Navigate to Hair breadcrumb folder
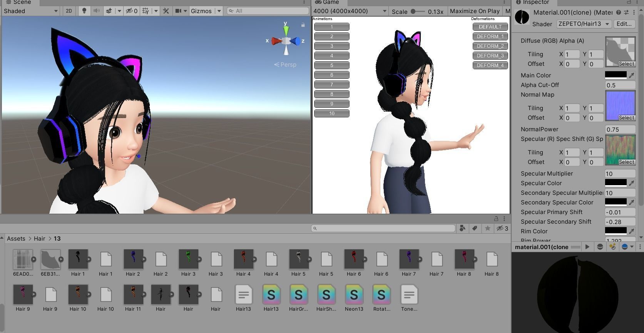Viewport: 644px width, 333px height. point(39,239)
